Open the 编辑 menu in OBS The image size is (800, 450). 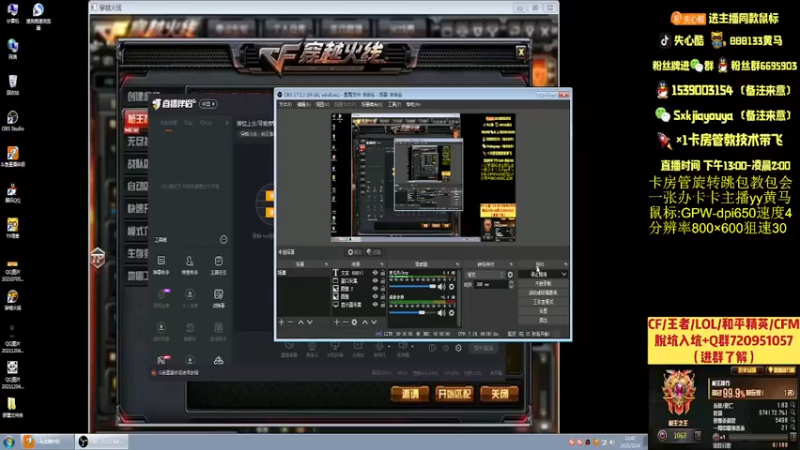click(x=303, y=105)
